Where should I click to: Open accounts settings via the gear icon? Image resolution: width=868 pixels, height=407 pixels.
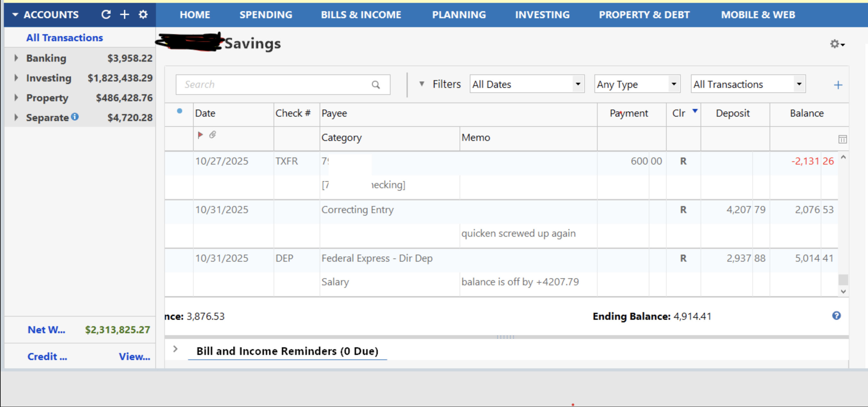point(143,14)
